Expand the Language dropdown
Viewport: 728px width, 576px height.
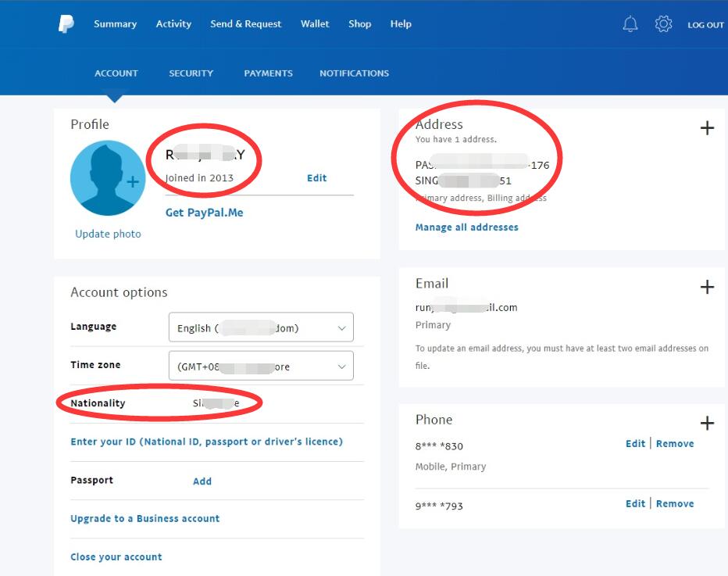(261, 327)
